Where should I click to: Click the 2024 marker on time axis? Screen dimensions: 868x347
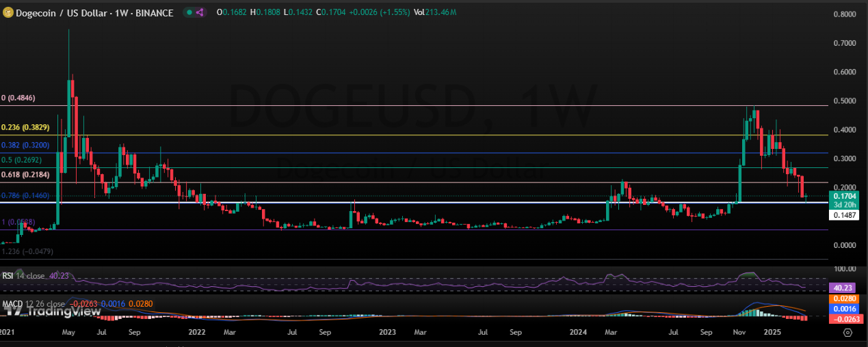pos(578,332)
